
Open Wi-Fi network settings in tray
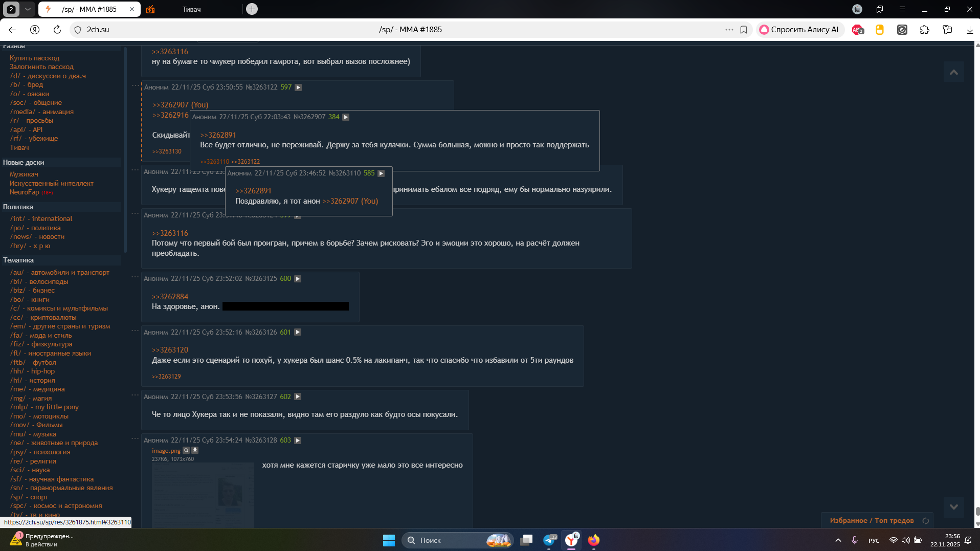pyautogui.click(x=893, y=540)
